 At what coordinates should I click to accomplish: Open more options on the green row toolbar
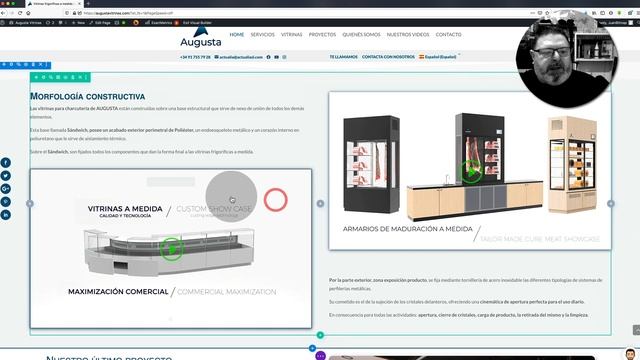pos(86,77)
